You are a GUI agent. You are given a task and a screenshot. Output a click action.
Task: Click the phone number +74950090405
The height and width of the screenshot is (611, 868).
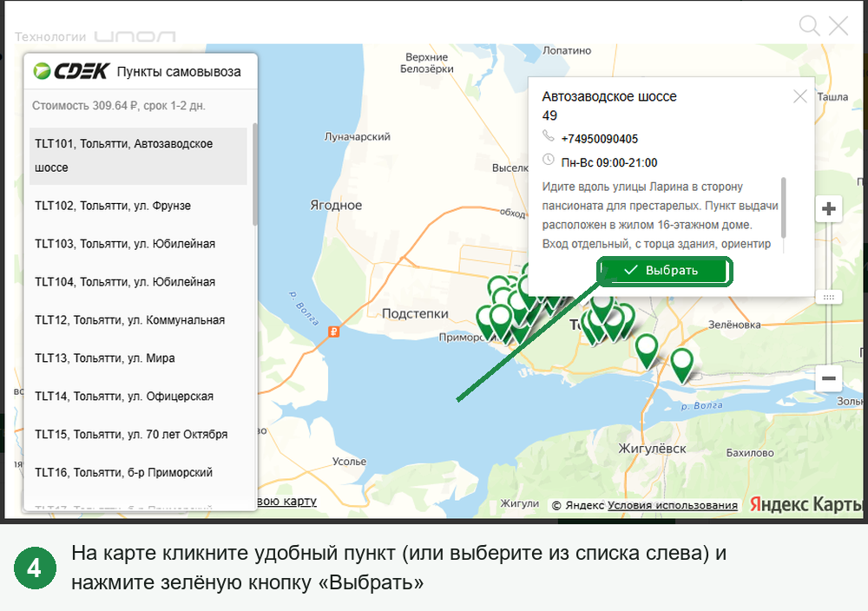[600, 139]
